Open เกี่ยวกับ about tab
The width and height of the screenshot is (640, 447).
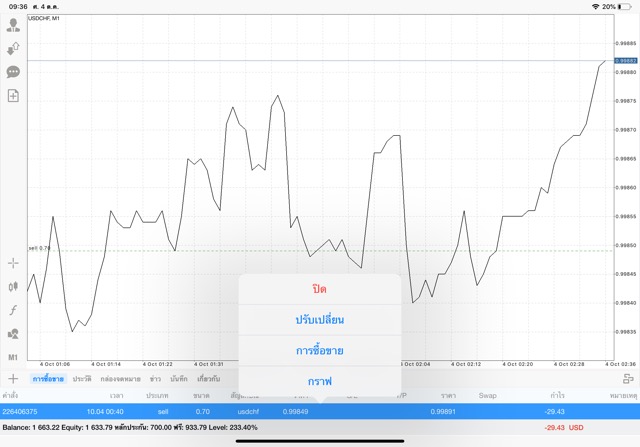tap(208, 379)
